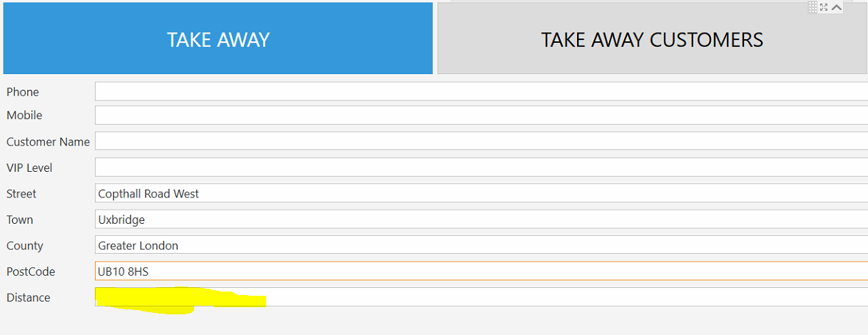This screenshot has height=335, width=868.
Task: Click the County label
Action: click(25, 246)
